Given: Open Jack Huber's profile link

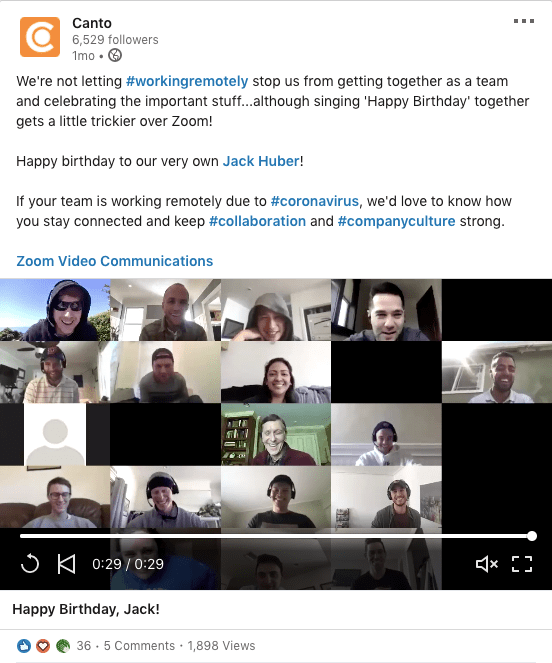Looking at the screenshot, I should tap(261, 161).
